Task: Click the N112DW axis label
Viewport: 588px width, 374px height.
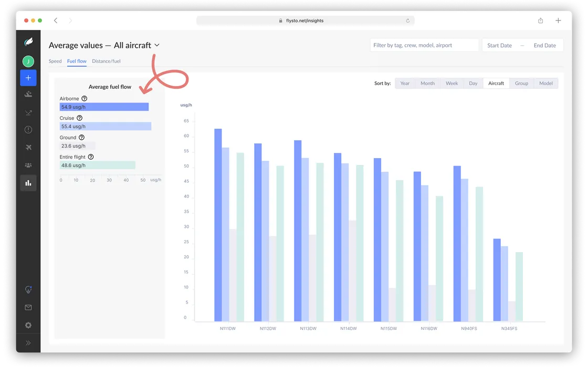Action: pyautogui.click(x=268, y=329)
